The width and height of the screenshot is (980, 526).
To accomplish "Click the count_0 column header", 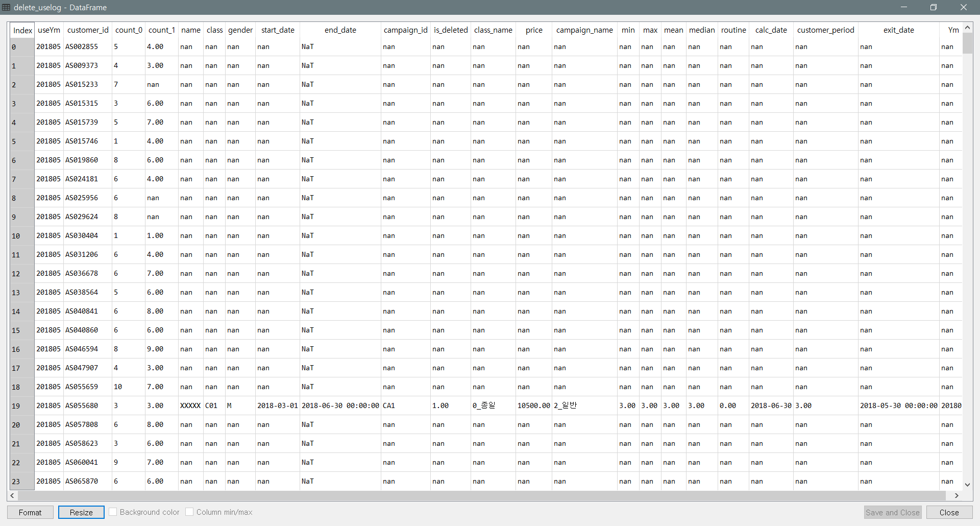I will tap(129, 30).
